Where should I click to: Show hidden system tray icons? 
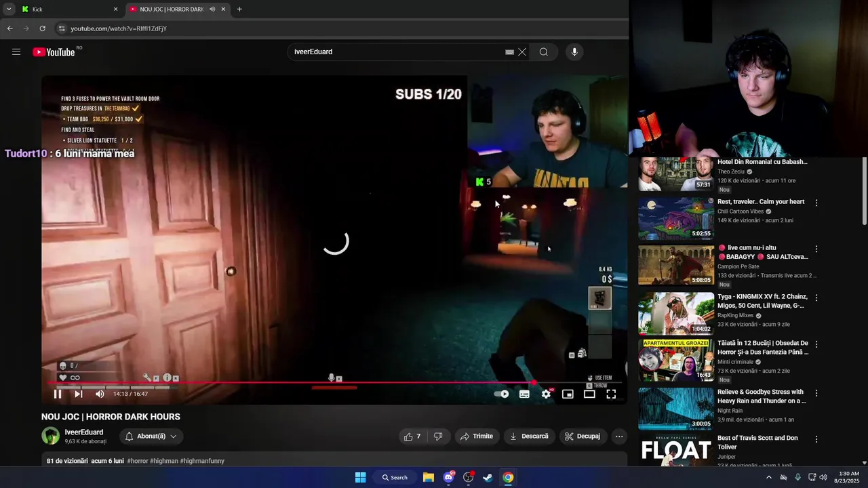pos(768,477)
